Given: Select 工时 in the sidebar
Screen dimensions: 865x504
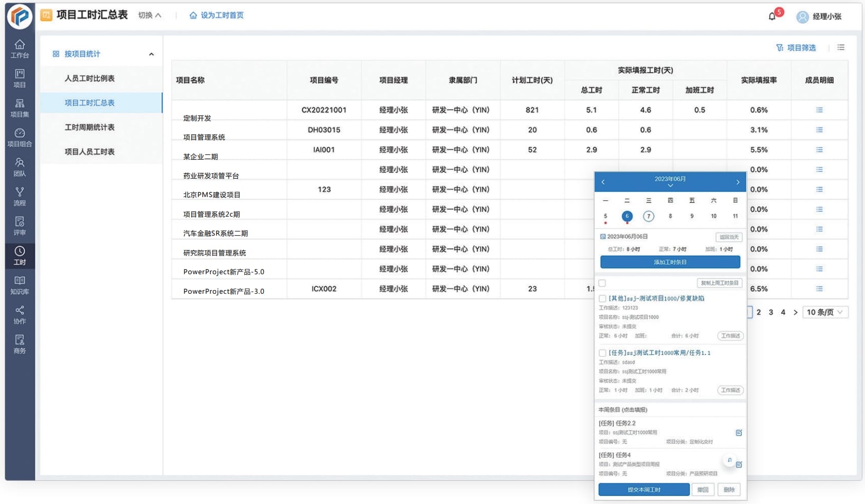Looking at the screenshot, I should [20, 256].
